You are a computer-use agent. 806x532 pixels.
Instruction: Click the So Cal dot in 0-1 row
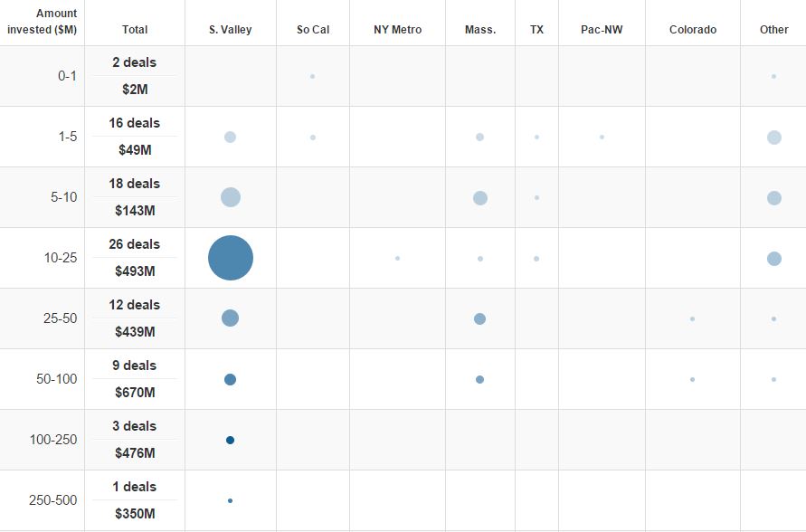[313, 77]
